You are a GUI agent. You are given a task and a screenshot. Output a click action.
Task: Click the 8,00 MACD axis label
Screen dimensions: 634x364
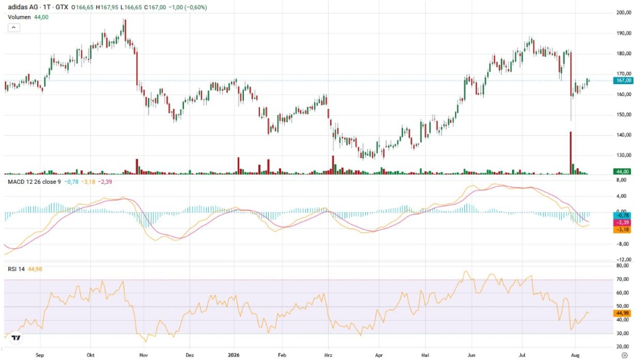[x=622, y=180]
